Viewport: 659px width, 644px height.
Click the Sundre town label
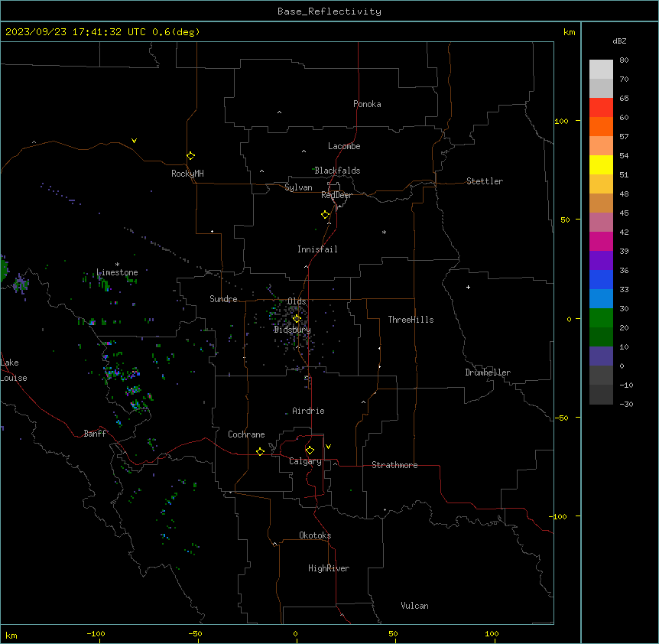[223, 299]
